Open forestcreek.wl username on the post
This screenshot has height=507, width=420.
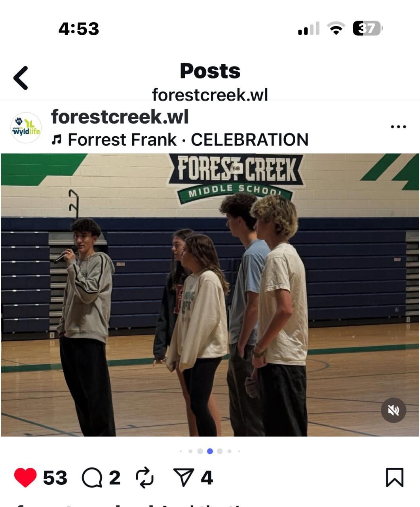[120, 117]
